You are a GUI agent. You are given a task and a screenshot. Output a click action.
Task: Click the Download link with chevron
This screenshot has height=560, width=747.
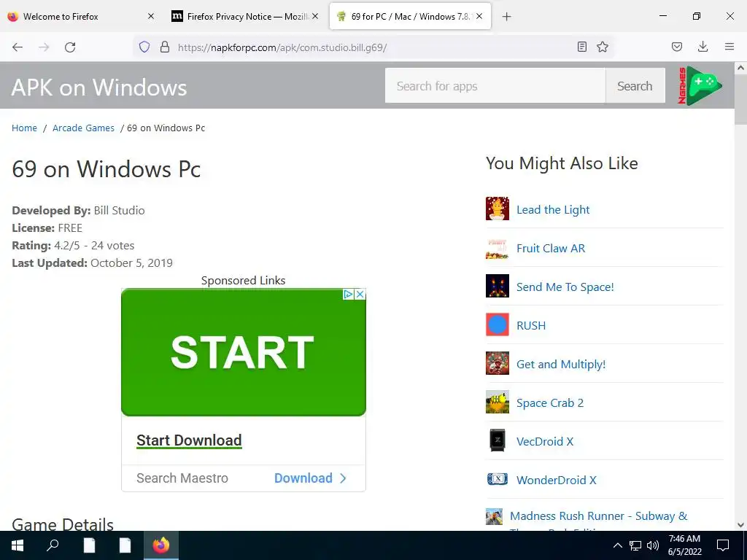tap(310, 478)
